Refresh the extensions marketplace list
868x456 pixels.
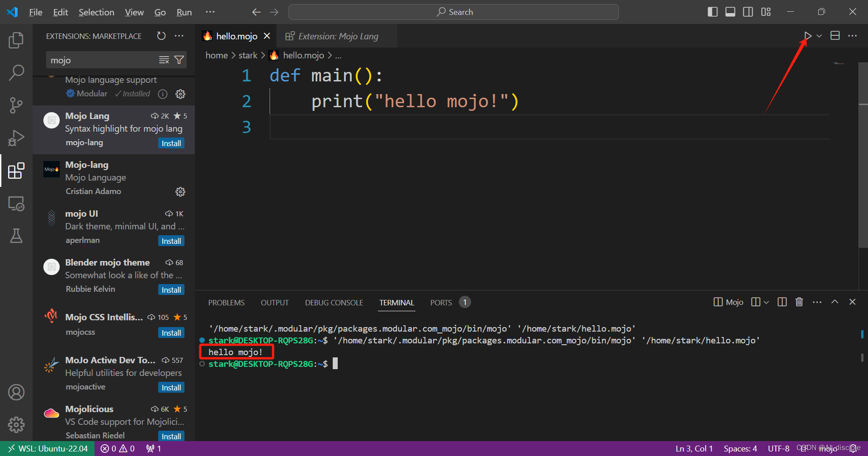[x=161, y=36]
